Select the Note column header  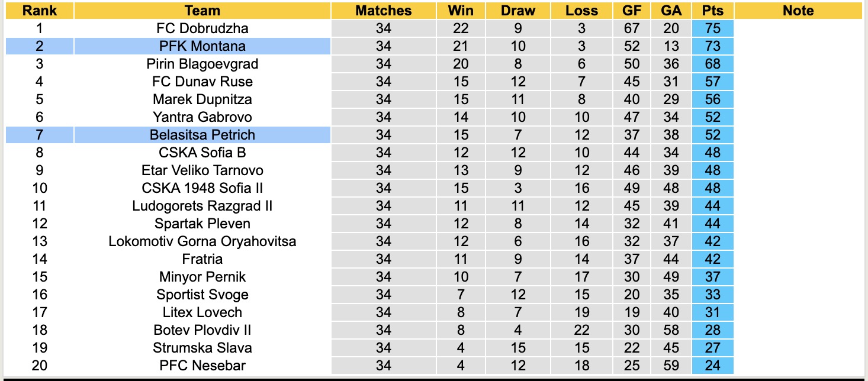tap(798, 11)
